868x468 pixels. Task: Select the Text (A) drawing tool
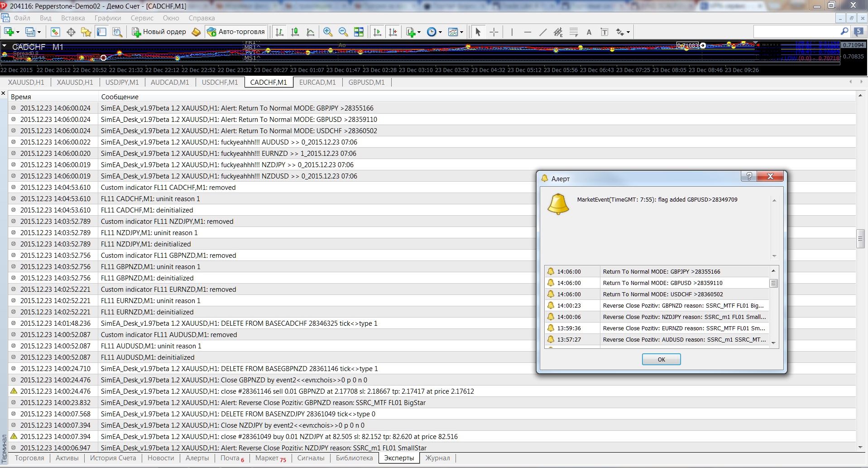coord(589,32)
